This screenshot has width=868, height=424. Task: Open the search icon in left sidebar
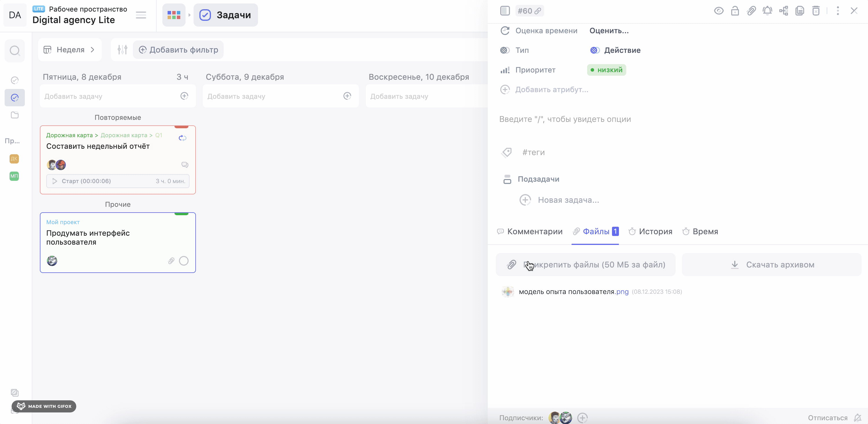point(14,51)
